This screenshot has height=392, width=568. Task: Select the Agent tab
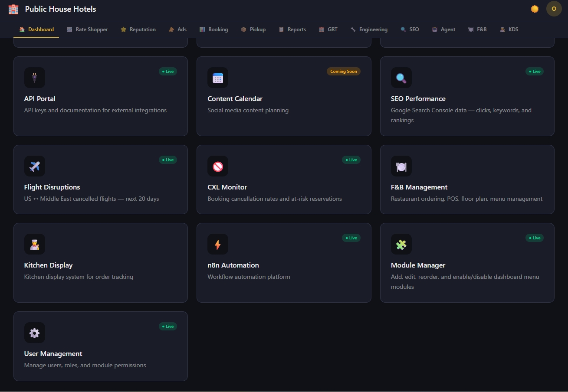coord(443,29)
